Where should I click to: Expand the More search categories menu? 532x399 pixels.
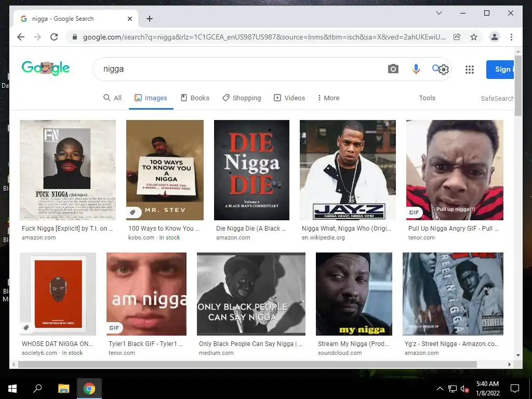point(328,98)
